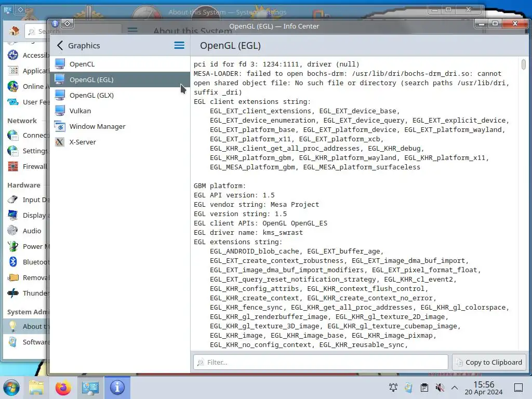Open Input Devices icon in System Settings

[x=13, y=199]
